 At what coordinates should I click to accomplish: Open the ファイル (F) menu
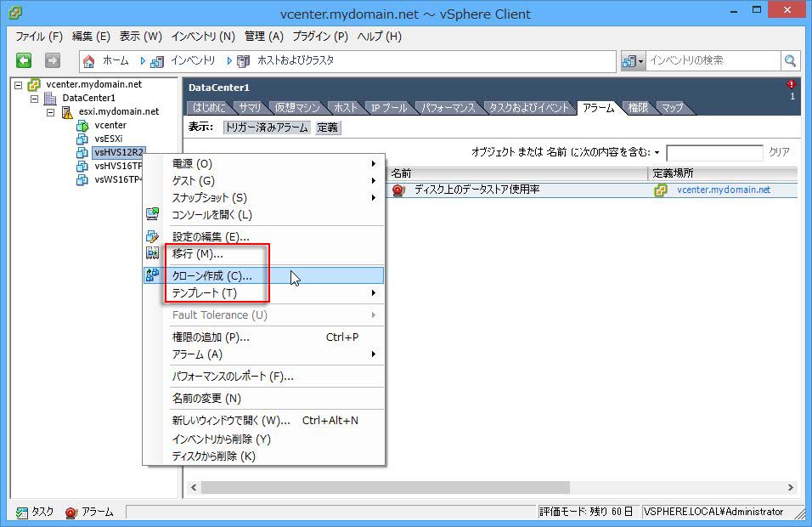point(39,37)
